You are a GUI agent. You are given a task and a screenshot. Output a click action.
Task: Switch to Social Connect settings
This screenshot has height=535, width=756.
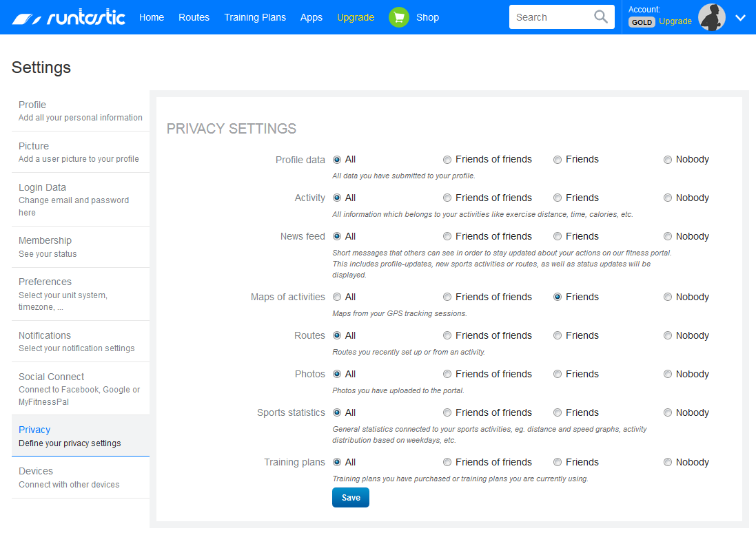(81, 388)
